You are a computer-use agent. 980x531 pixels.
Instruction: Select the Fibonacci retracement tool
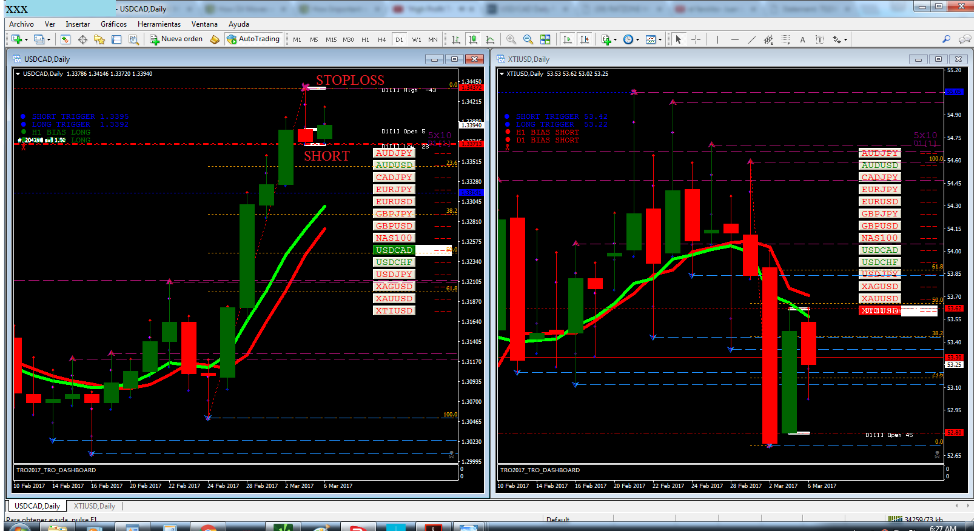click(785, 39)
